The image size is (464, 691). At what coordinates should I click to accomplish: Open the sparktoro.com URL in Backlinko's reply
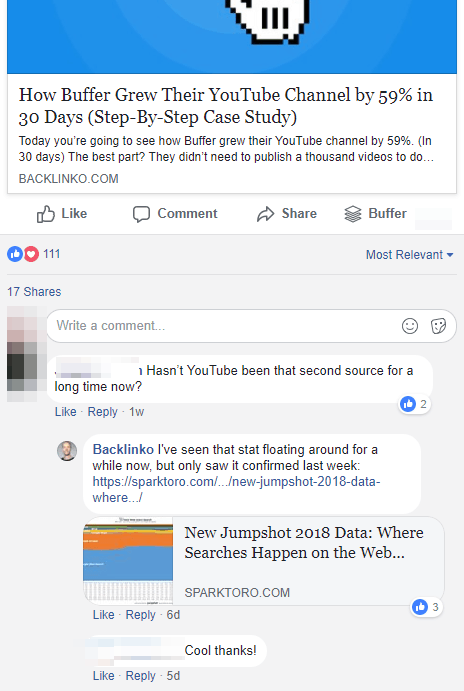[x=236, y=489]
